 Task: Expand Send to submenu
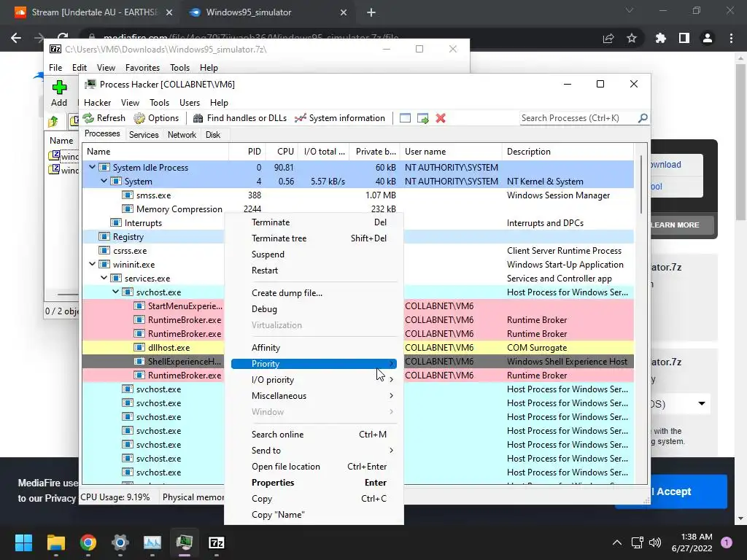pyautogui.click(x=314, y=451)
